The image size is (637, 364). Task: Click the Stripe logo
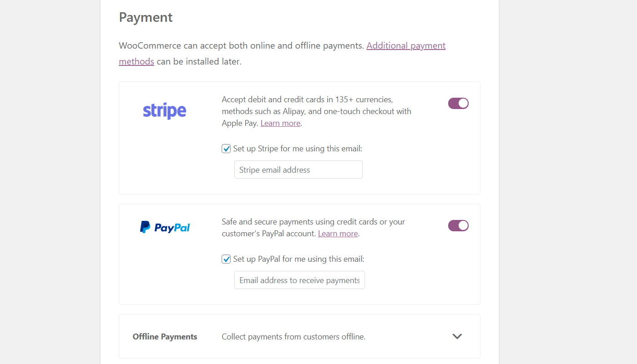point(164,110)
